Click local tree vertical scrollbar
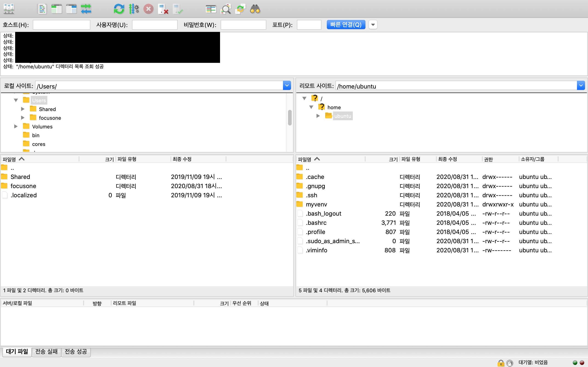Screen dimensions: 588x367 290,118
